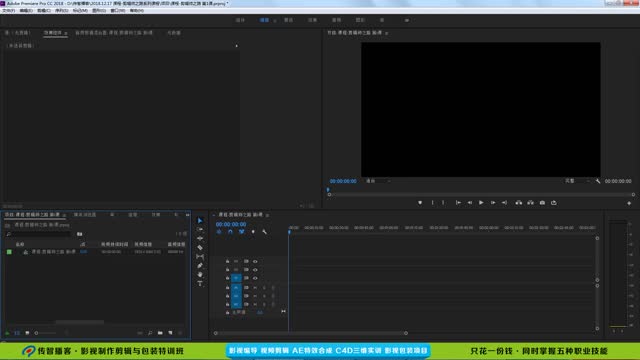Open the Edit menu

click(x=26, y=11)
